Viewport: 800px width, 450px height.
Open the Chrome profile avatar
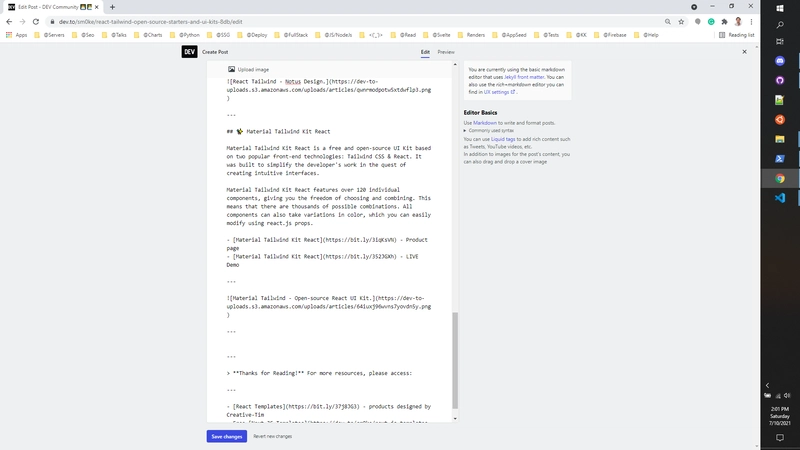click(738, 22)
